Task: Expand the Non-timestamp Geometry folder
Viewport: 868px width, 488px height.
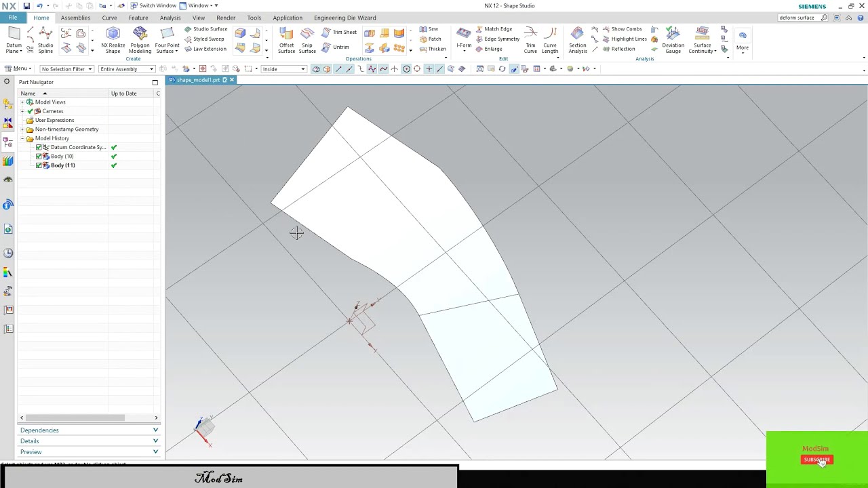Action: (x=22, y=129)
